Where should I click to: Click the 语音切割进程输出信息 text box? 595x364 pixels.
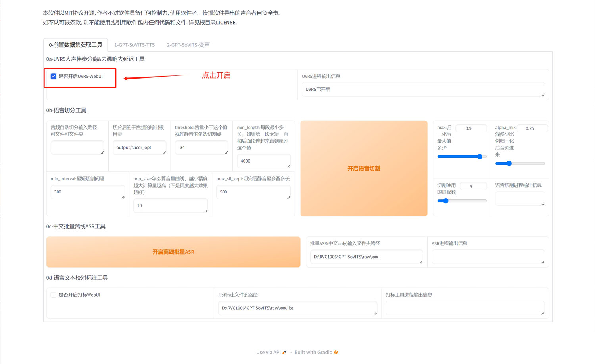pos(520,198)
